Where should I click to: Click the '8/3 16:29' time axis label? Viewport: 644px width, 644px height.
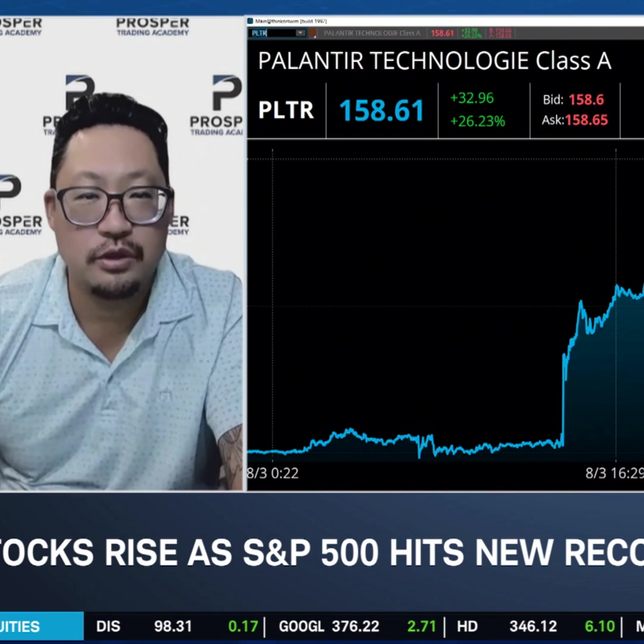(615, 473)
